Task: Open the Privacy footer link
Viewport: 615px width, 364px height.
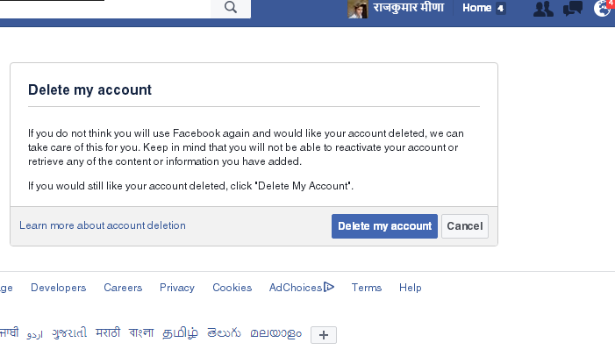Action: coord(177,288)
